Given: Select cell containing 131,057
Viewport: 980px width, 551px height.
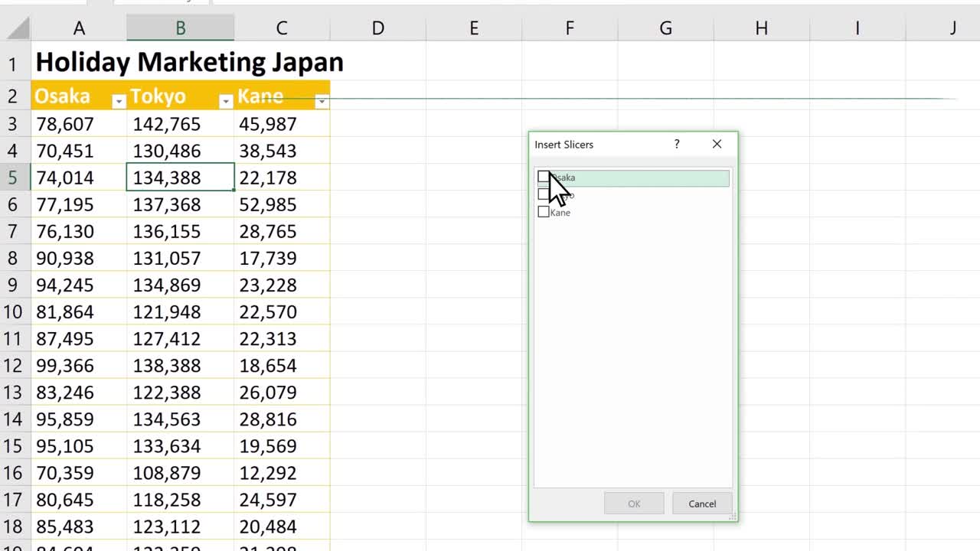Looking at the screenshot, I should (x=180, y=258).
